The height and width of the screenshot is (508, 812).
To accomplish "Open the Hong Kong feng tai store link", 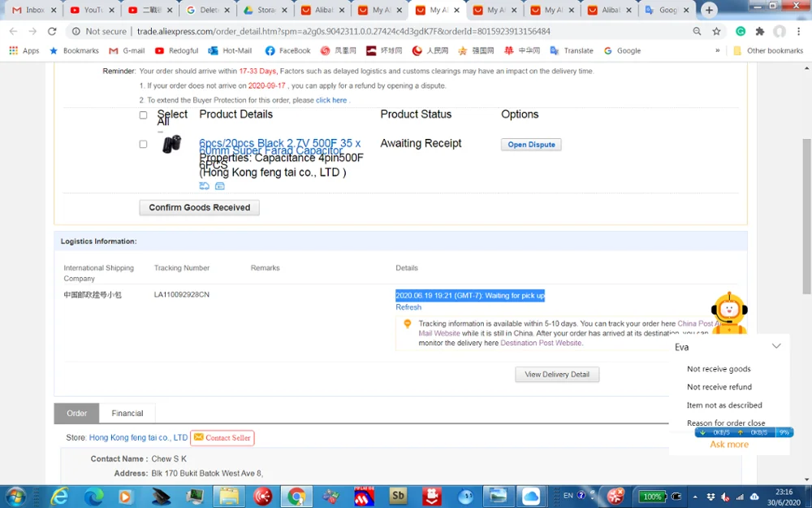I will click(138, 437).
